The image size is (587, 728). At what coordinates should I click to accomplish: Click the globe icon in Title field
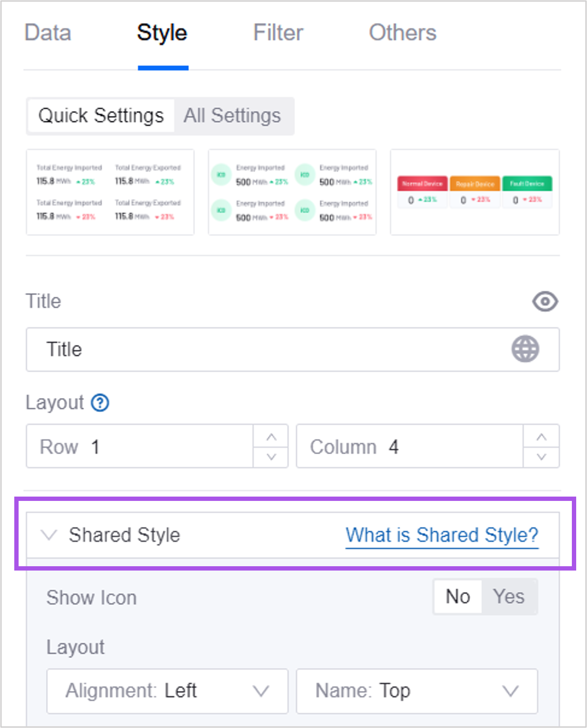pyautogui.click(x=525, y=349)
